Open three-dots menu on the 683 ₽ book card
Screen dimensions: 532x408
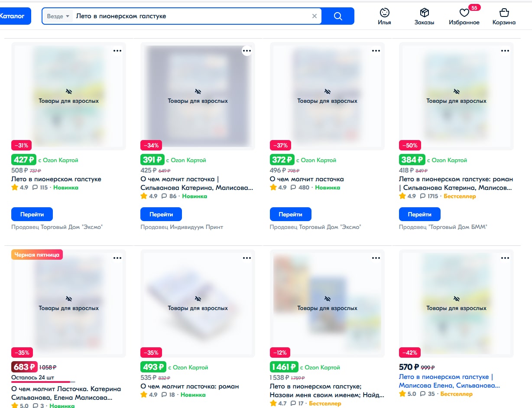tap(117, 258)
